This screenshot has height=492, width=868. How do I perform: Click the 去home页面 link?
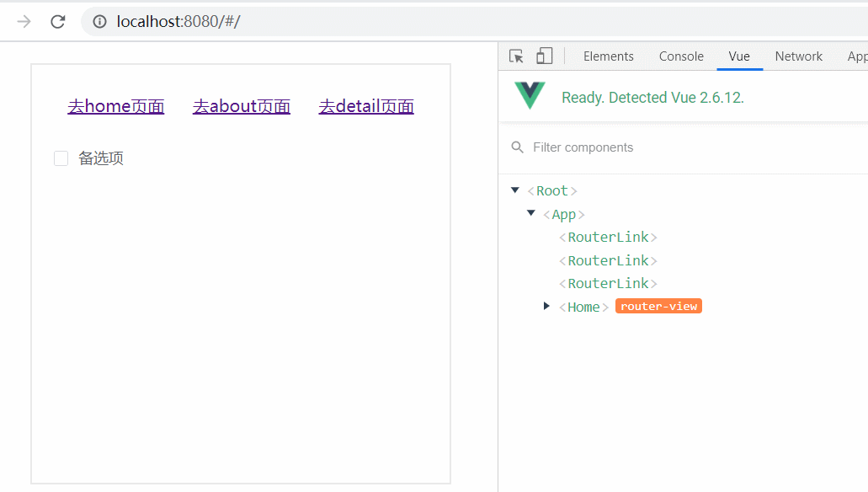pos(115,105)
